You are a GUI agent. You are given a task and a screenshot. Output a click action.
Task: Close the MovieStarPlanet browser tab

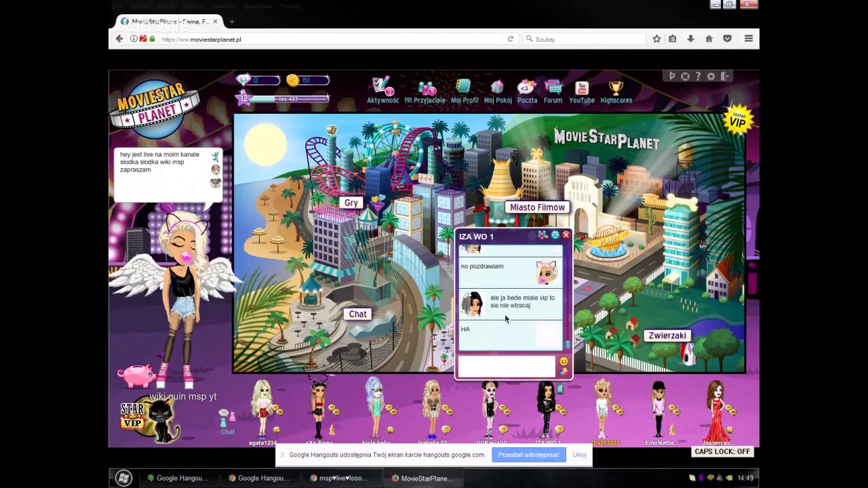click(216, 22)
